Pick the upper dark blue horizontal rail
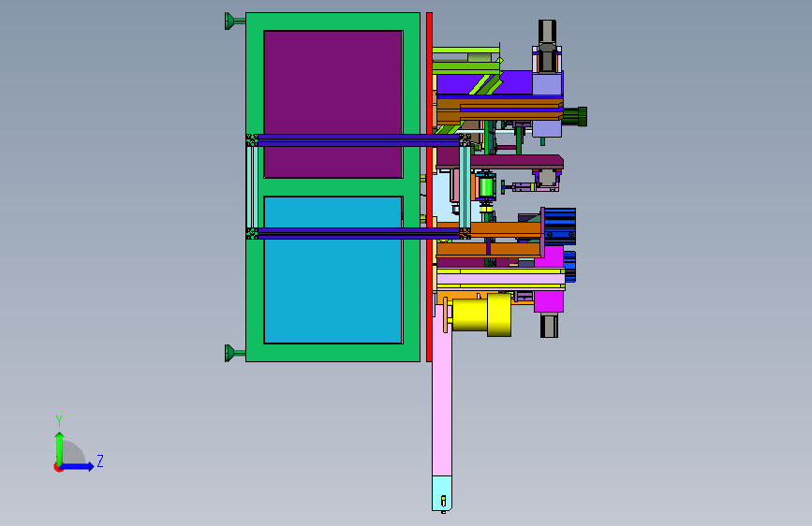This screenshot has height=526, width=812. coord(359,140)
